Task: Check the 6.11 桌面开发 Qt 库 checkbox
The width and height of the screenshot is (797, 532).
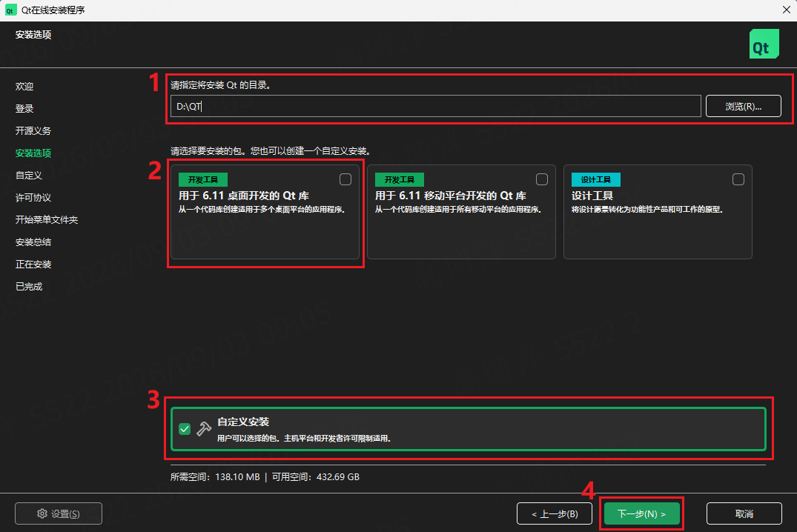Action: (x=345, y=179)
